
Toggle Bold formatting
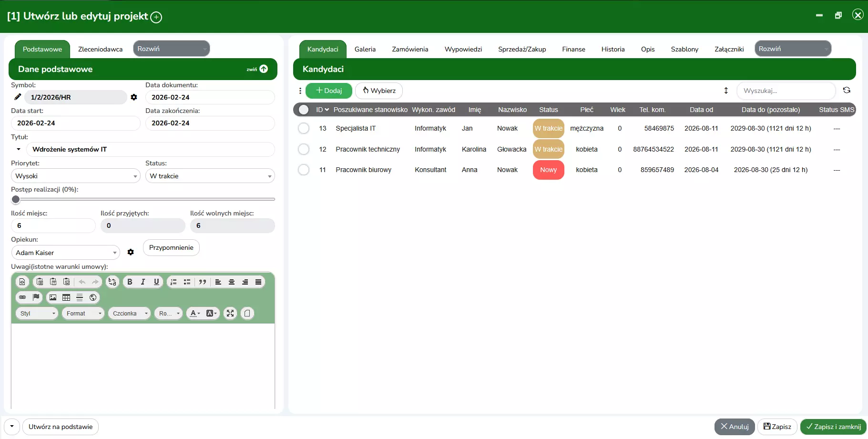pyautogui.click(x=130, y=282)
